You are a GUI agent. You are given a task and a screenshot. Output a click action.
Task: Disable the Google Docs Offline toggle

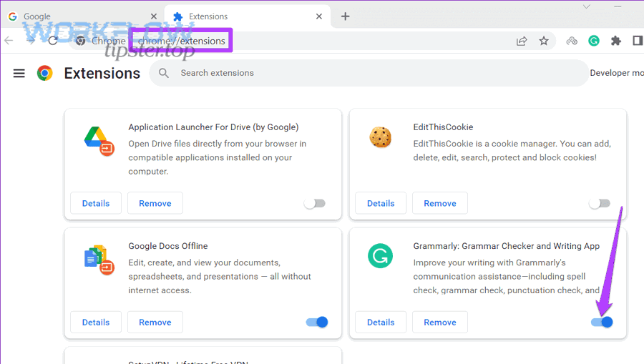pyautogui.click(x=317, y=322)
